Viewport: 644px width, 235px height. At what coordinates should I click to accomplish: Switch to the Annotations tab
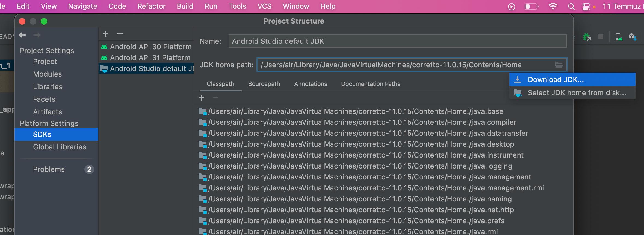(311, 84)
